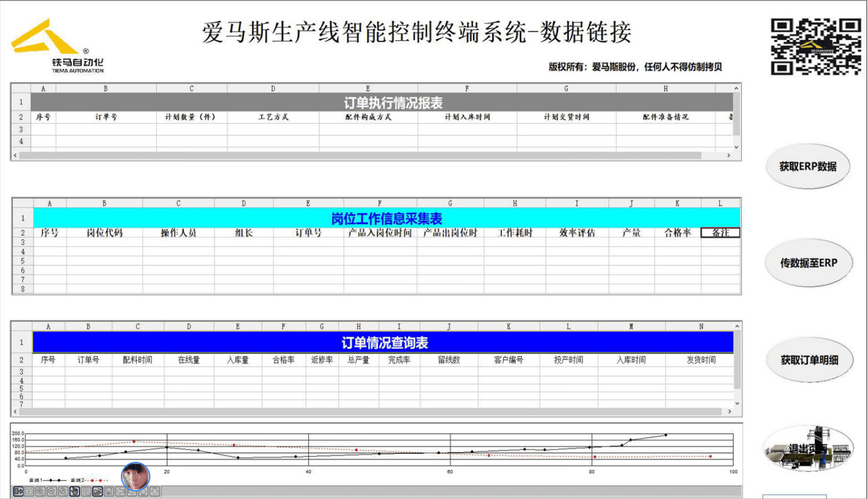Click the floppy disk save icon

point(109,491)
